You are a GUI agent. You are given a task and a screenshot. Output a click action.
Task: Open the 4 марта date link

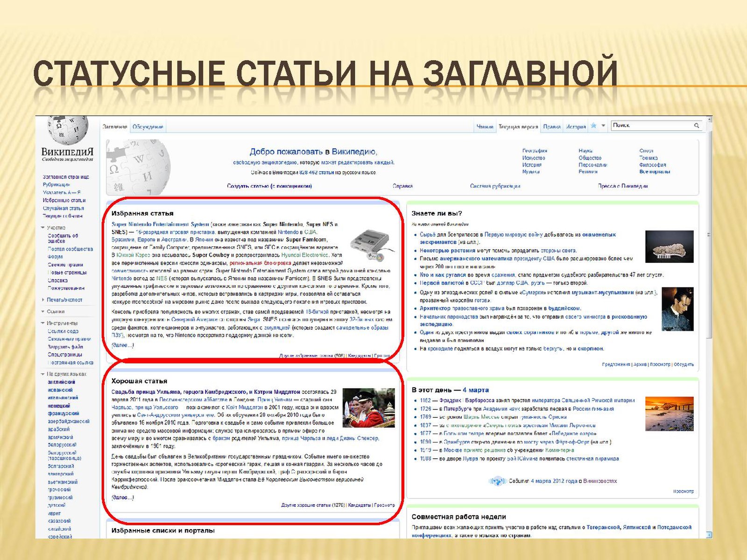[x=476, y=390]
